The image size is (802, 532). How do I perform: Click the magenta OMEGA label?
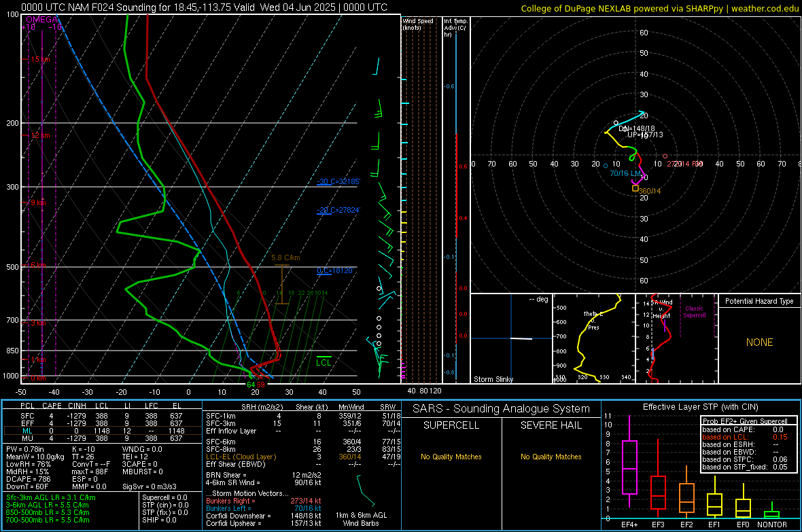pyautogui.click(x=42, y=20)
